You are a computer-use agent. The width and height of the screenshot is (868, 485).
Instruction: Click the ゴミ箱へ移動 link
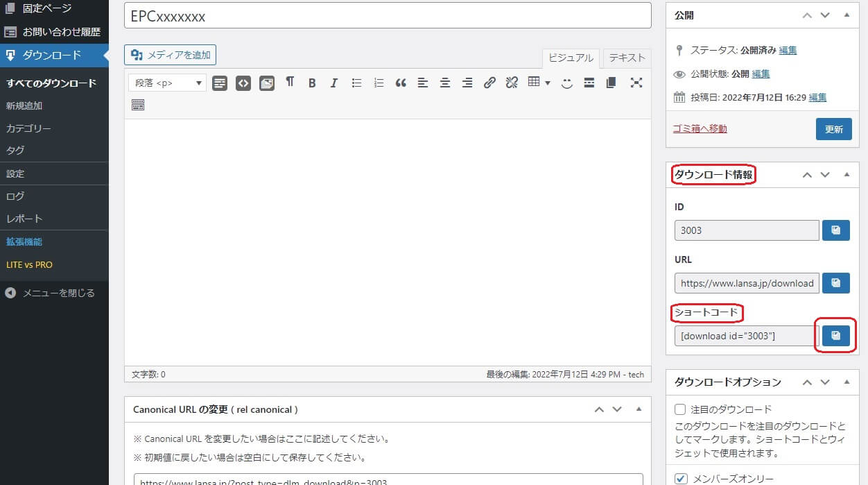point(700,129)
